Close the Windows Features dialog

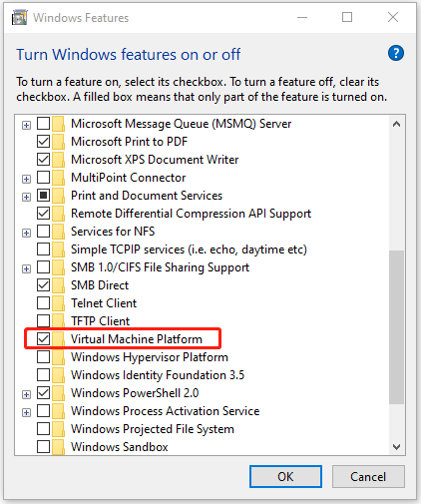click(393, 17)
